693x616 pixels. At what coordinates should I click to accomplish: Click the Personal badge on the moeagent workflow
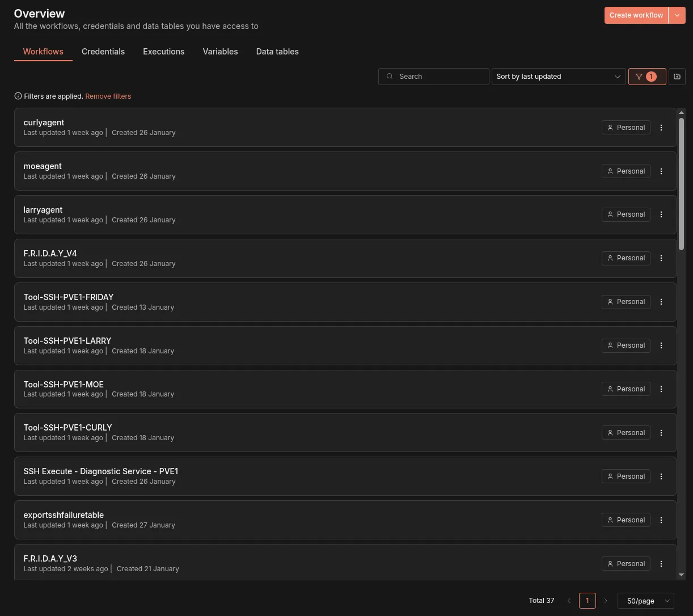coord(626,171)
